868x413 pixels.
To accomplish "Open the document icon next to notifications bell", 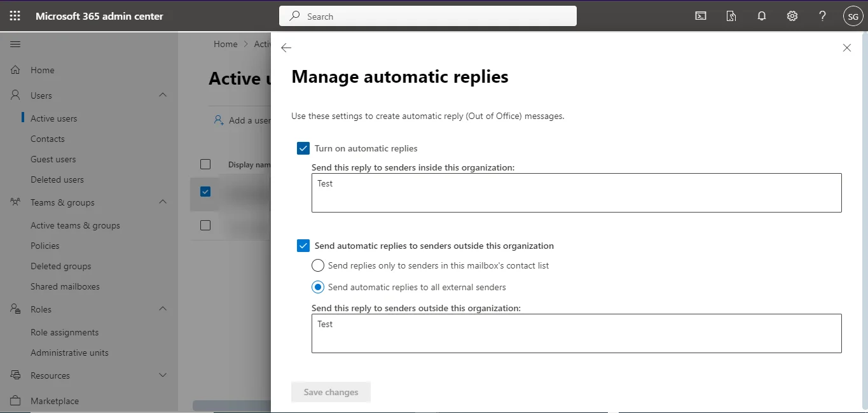I will click(x=731, y=16).
